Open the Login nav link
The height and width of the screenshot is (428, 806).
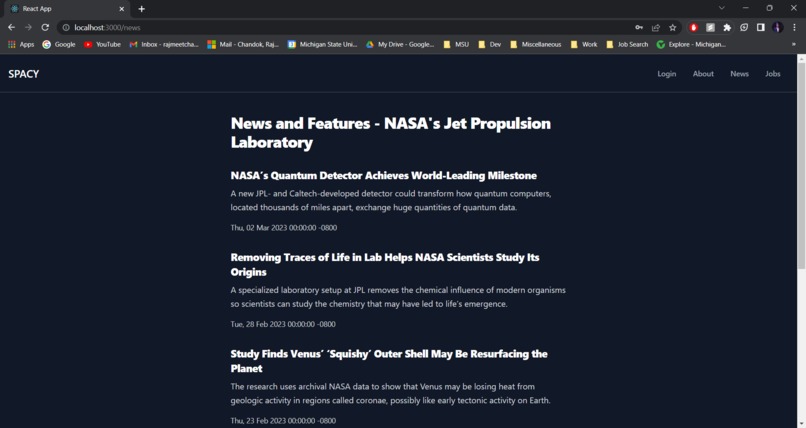tap(667, 74)
